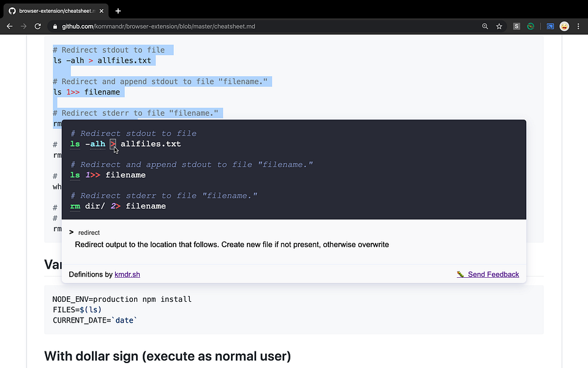Open the green circular extension icon

click(530, 26)
